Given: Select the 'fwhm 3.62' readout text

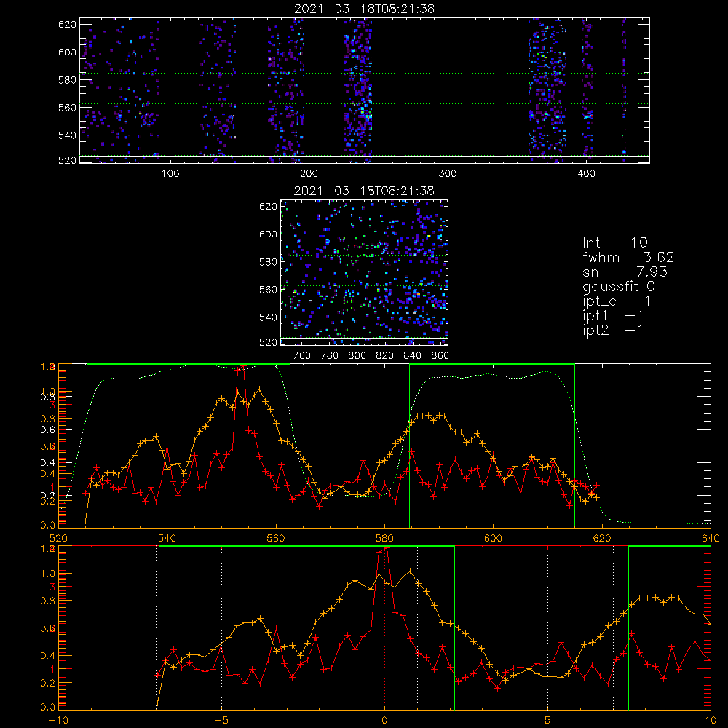Looking at the screenshot, I should click(628, 257).
